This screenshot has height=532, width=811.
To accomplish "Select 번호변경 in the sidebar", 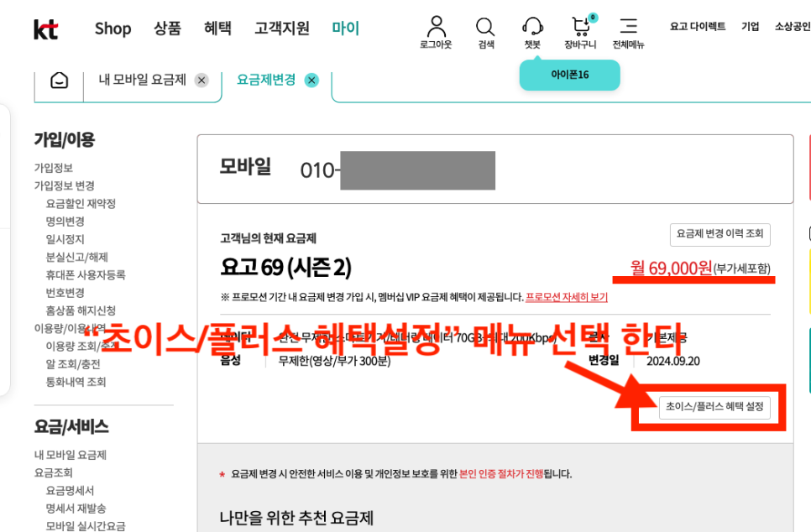I will click(x=65, y=293).
